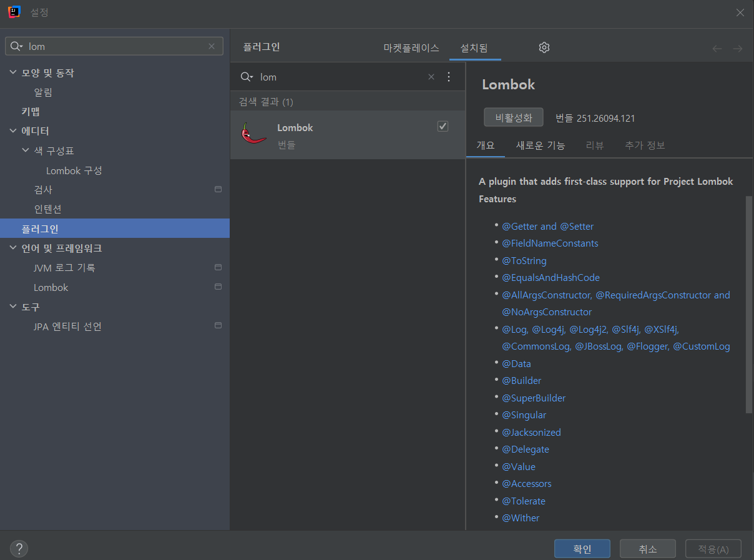Image resolution: width=754 pixels, height=560 pixels.
Task: Select 플러그인 in the settings tree
Action: (115, 228)
